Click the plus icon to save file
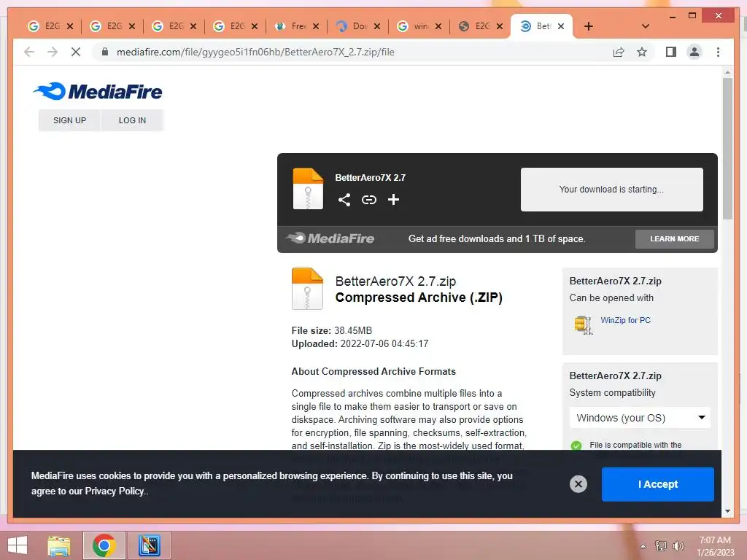 point(393,200)
